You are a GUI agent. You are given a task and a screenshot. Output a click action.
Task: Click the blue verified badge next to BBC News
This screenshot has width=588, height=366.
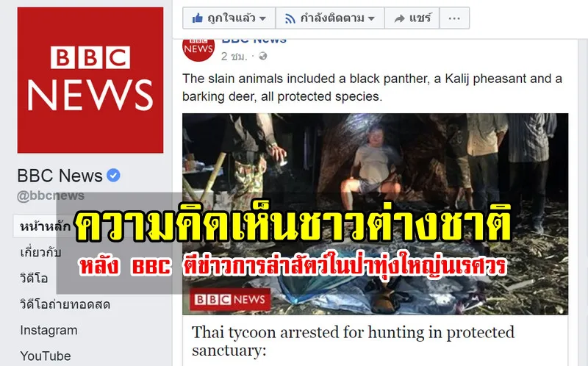[113, 175]
